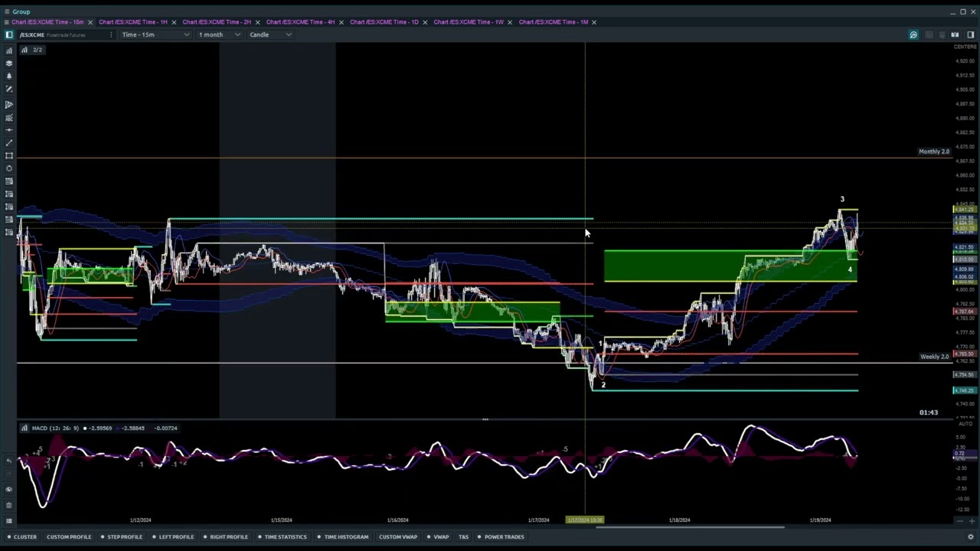Switch to Chart /ES:XCME Time - 1M tab

(553, 22)
